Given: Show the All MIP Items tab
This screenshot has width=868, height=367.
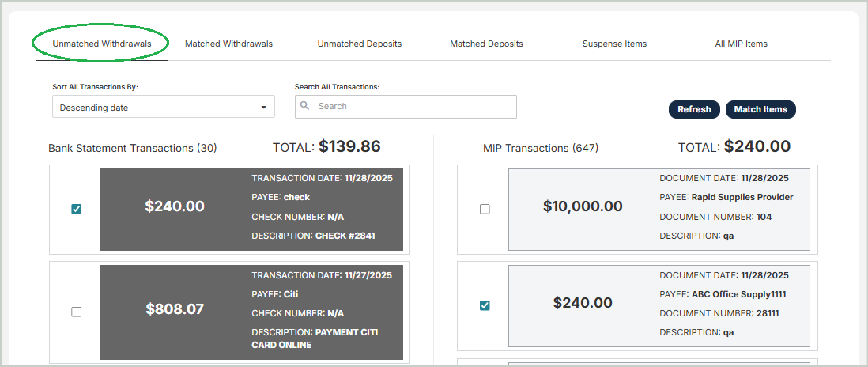Looking at the screenshot, I should coord(741,44).
